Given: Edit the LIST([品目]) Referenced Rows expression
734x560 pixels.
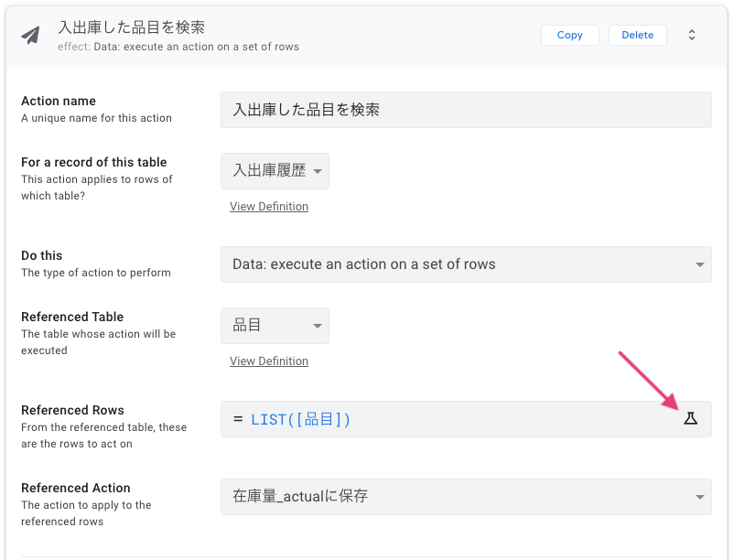Looking at the screenshot, I should click(x=466, y=419).
